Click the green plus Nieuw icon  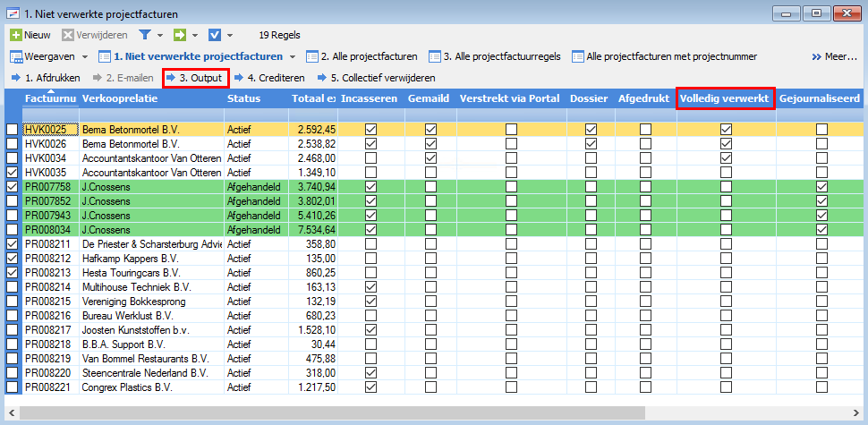(16, 35)
